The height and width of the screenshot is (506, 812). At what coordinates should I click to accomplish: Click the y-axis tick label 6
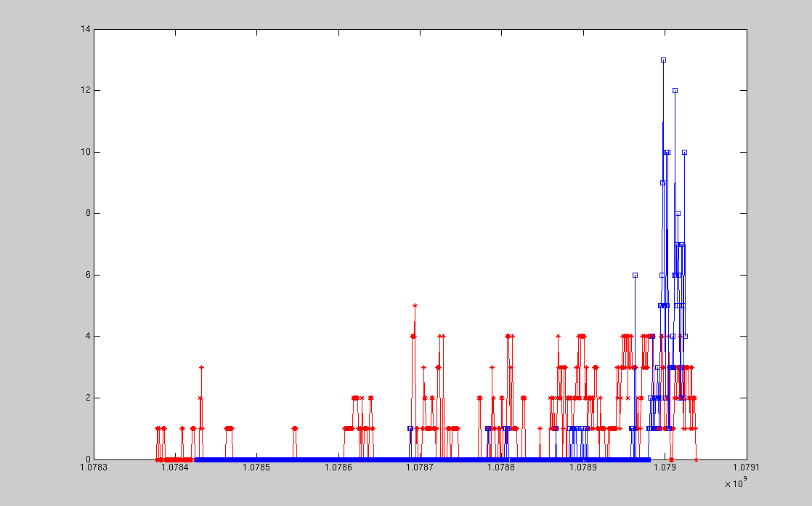tap(87, 275)
